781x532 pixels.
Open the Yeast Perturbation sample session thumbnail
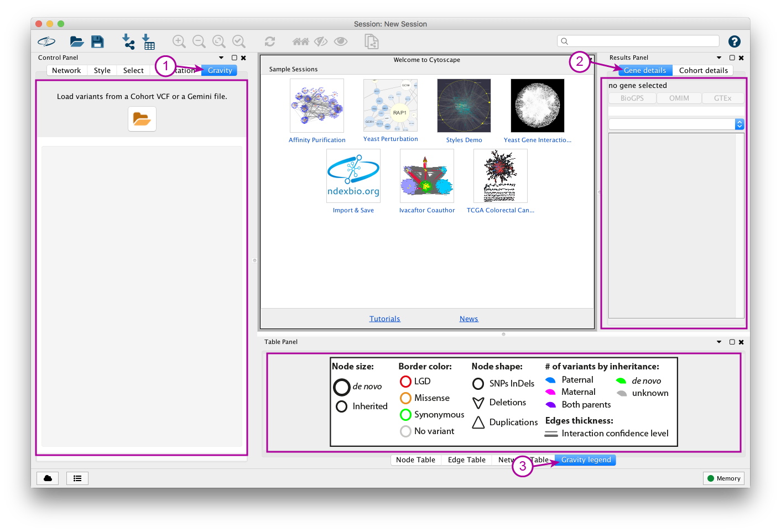(x=390, y=106)
